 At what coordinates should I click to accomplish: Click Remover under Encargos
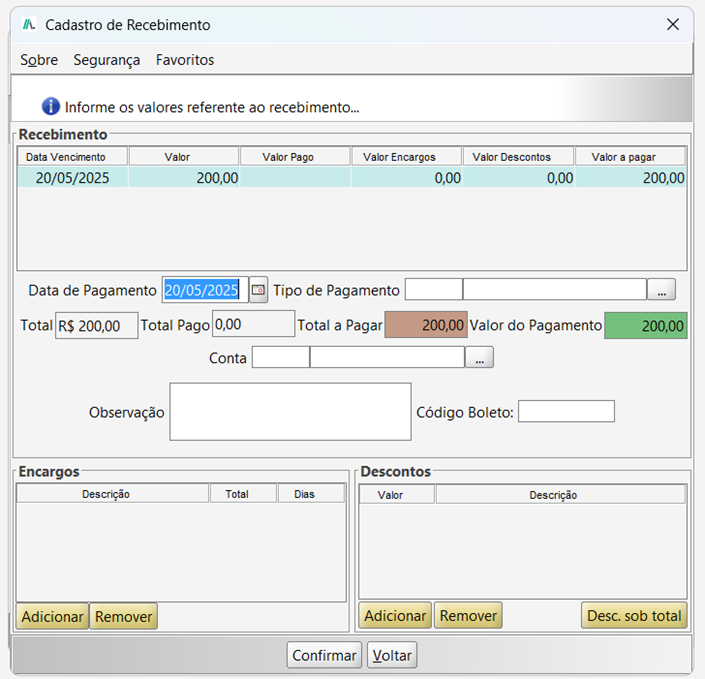[x=124, y=616]
